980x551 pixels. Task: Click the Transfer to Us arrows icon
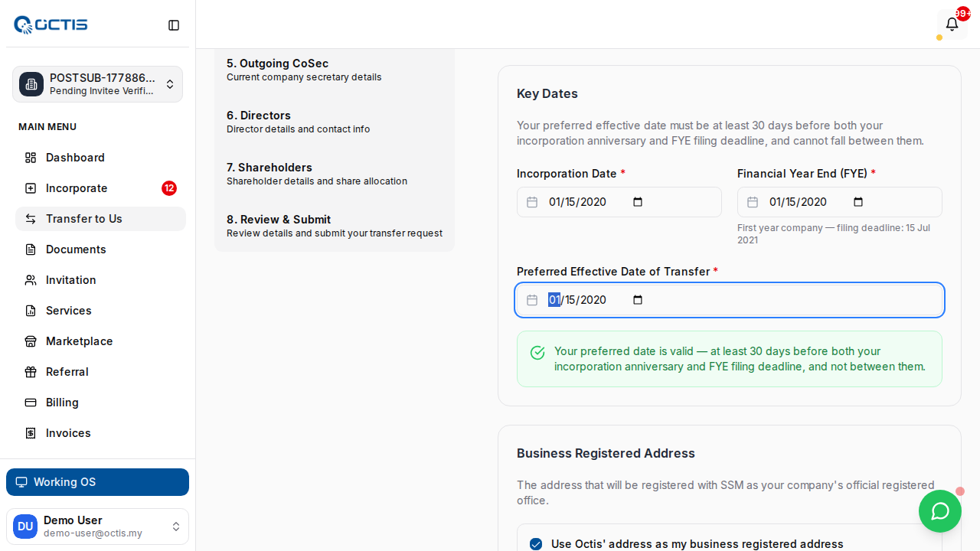[x=31, y=219]
